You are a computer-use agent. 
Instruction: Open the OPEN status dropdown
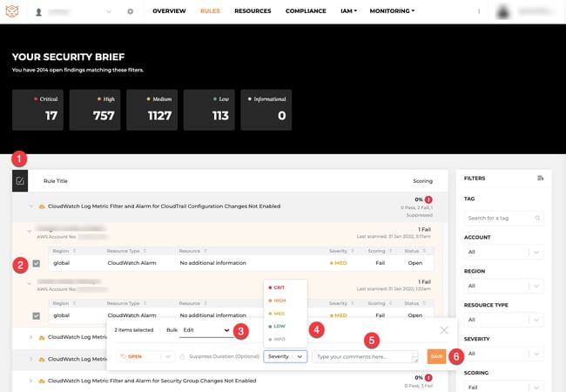pyautogui.click(x=145, y=356)
